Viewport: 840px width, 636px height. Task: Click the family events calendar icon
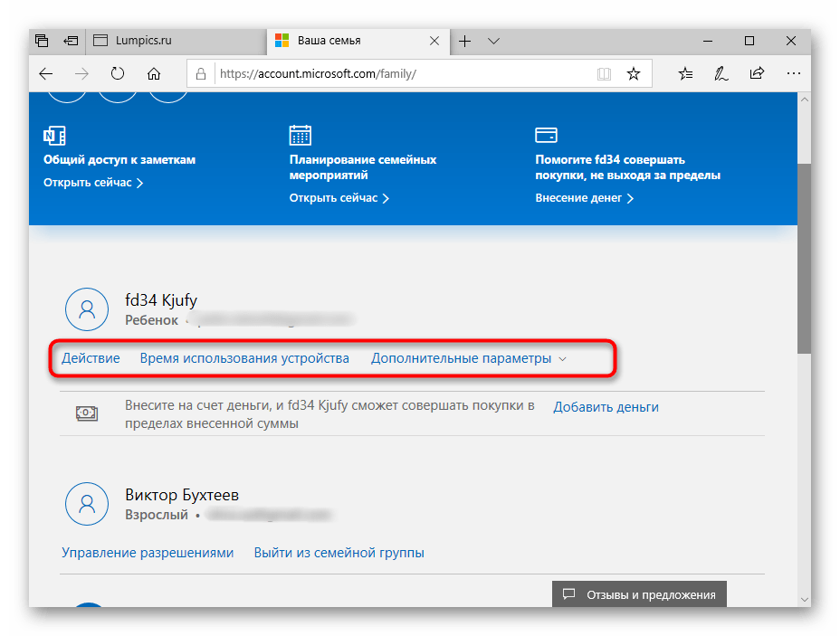(x=300, y=134)
